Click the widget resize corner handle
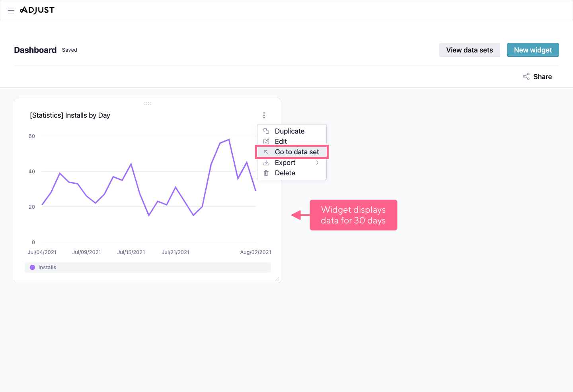The width and height of the screenshot is (573, 392). point(277,279)
